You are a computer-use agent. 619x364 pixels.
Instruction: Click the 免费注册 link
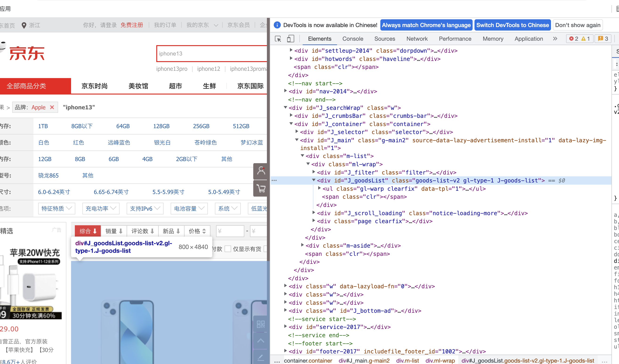[x=132, y=25]
